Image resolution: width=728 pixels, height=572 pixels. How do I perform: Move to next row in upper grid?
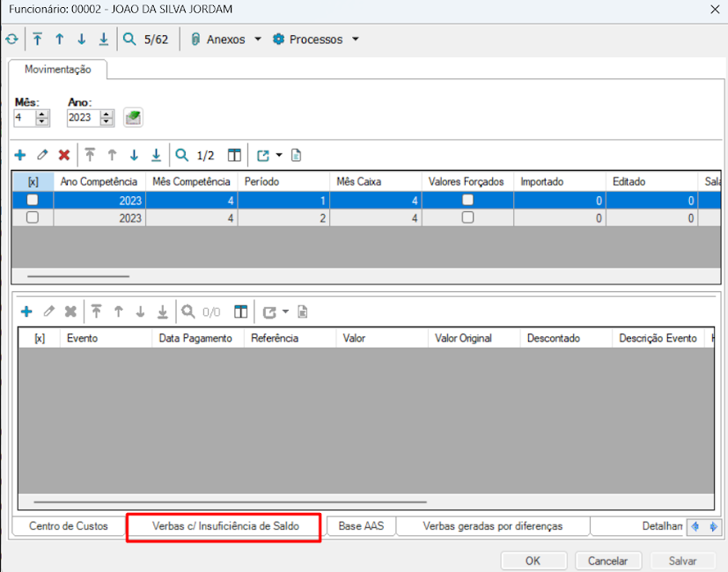point(134,155)
